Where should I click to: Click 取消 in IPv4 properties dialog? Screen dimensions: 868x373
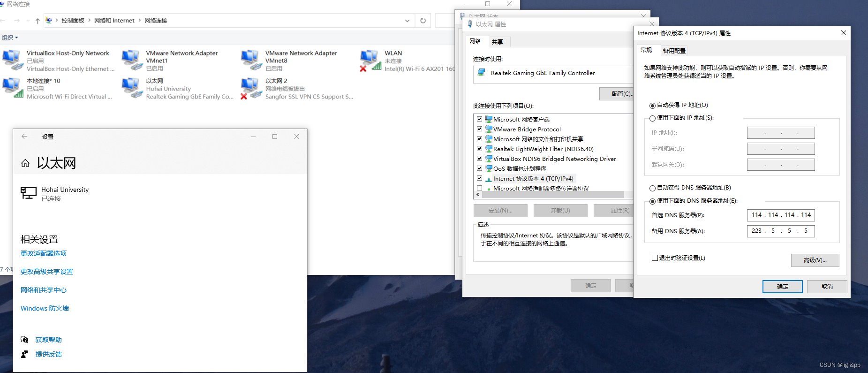(x=827, y=287)
